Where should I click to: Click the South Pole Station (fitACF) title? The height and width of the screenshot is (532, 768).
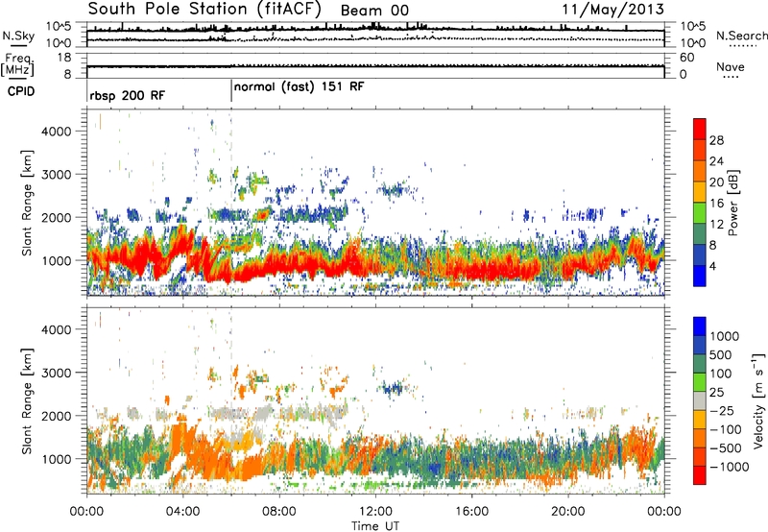coord(204,10)
